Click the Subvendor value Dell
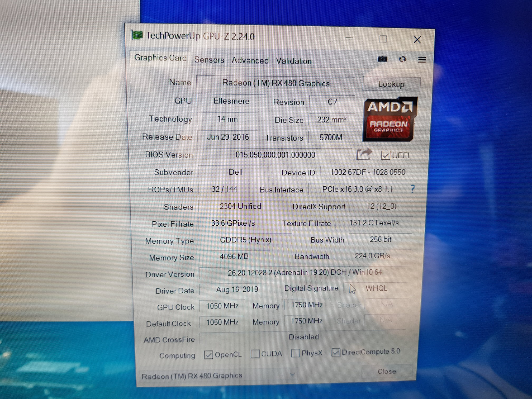This screenshot has height=399, width=532. coord(235,172)
